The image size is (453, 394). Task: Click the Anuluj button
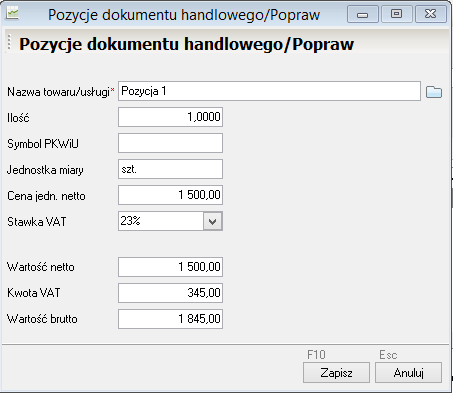408,373
